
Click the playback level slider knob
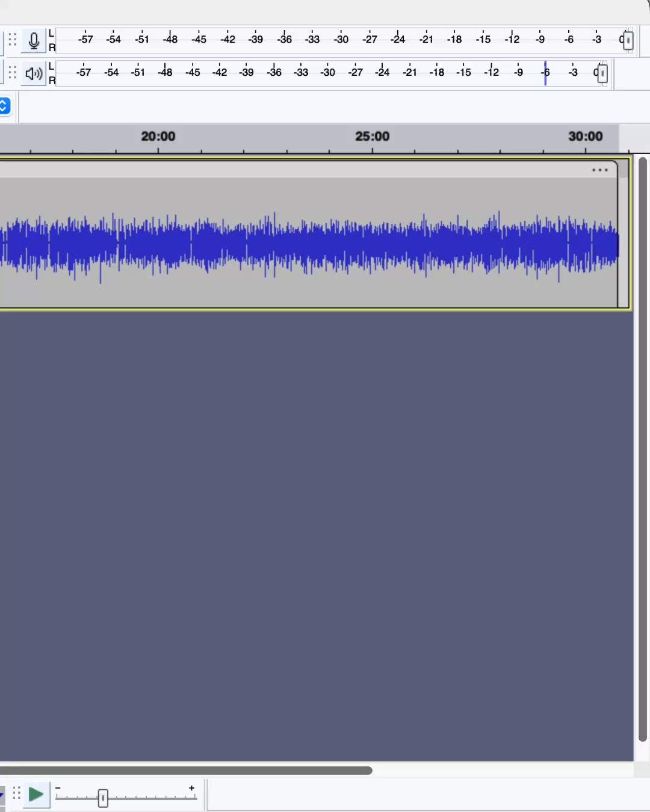coord(602,73)
